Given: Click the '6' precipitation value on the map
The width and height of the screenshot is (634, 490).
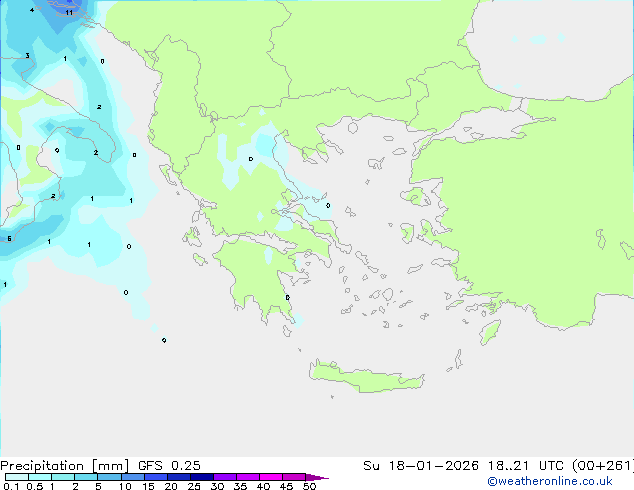Looking at the screenshot, I should click(x=9, y=239).
